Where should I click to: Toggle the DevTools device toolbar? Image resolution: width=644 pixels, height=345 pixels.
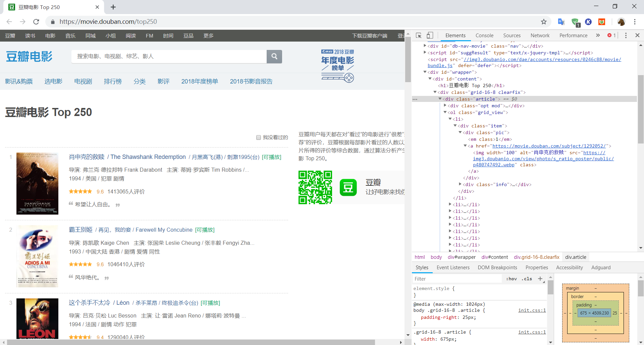coord(430,35)
